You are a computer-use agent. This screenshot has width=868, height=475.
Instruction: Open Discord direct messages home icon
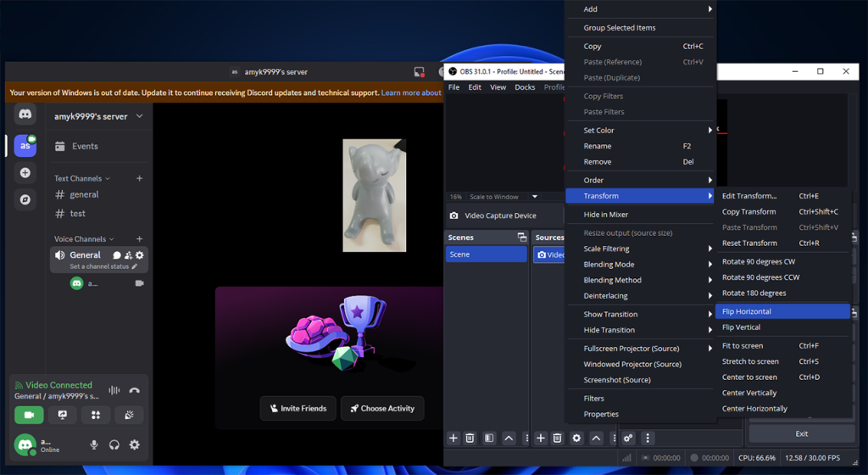point(25,115)
